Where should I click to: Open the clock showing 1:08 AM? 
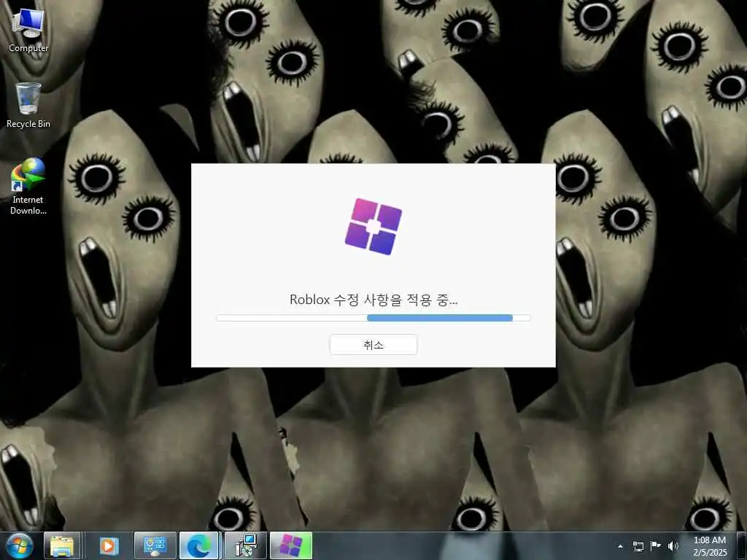710,546
